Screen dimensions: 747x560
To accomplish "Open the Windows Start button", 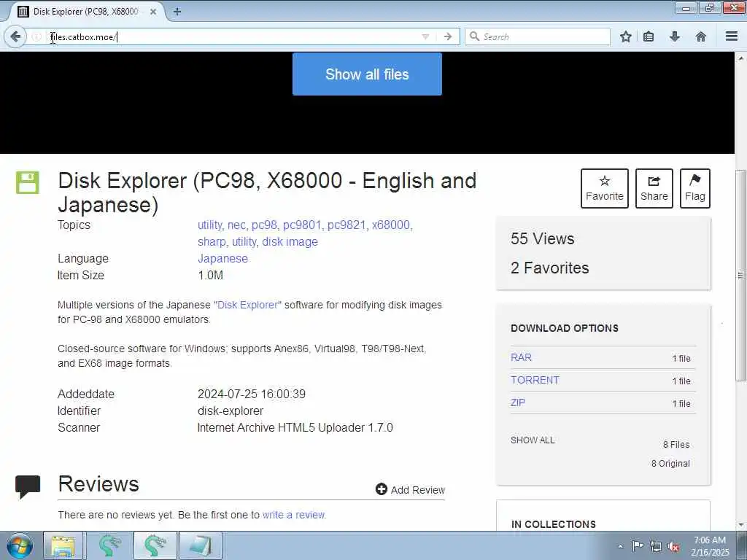I will tap(20, 545).
